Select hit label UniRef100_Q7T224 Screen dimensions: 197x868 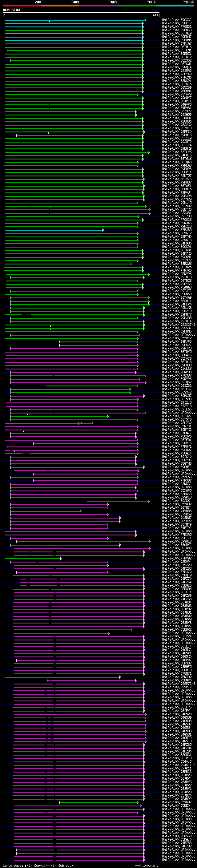point(177,636)
